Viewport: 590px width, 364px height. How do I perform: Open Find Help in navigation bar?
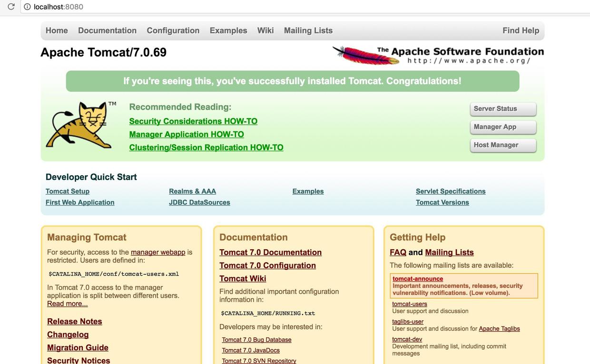[521, 30]
